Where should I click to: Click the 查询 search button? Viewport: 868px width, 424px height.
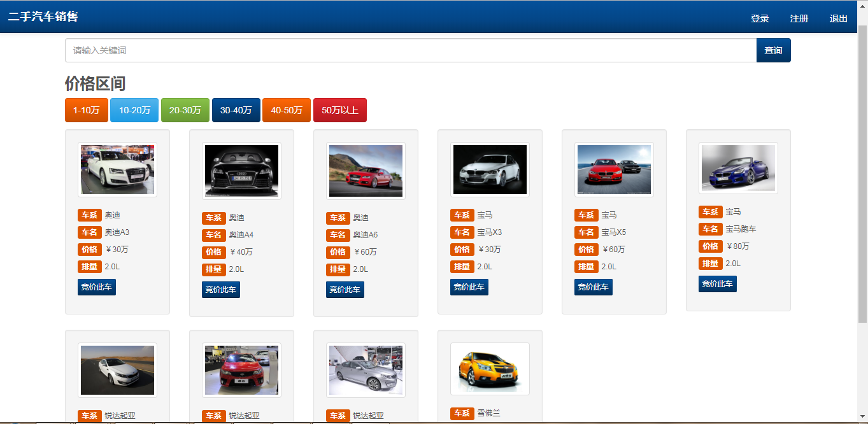(x=773, y=50)
